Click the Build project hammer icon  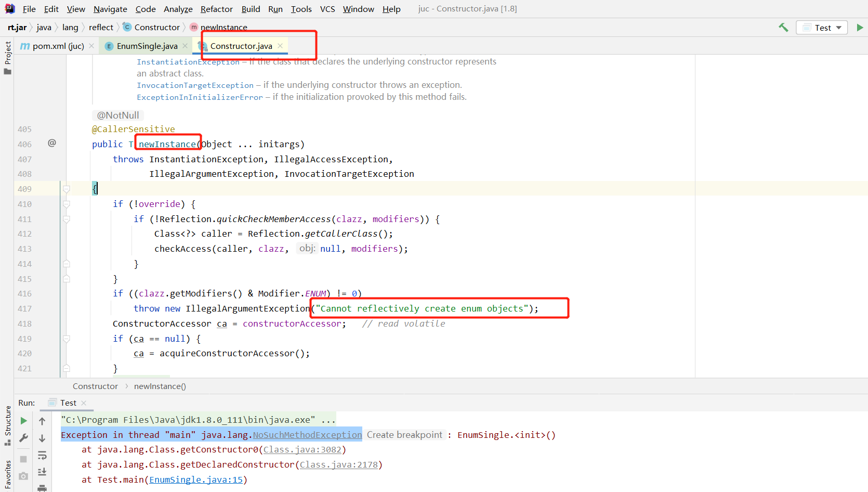click(x=783, y=27)
